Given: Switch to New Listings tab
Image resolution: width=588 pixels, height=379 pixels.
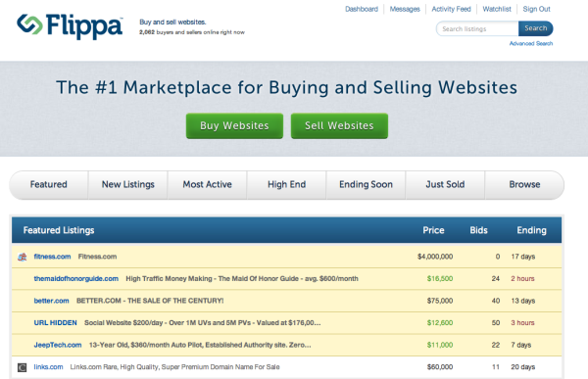Looking at the screenshot, I should point(127,184).
